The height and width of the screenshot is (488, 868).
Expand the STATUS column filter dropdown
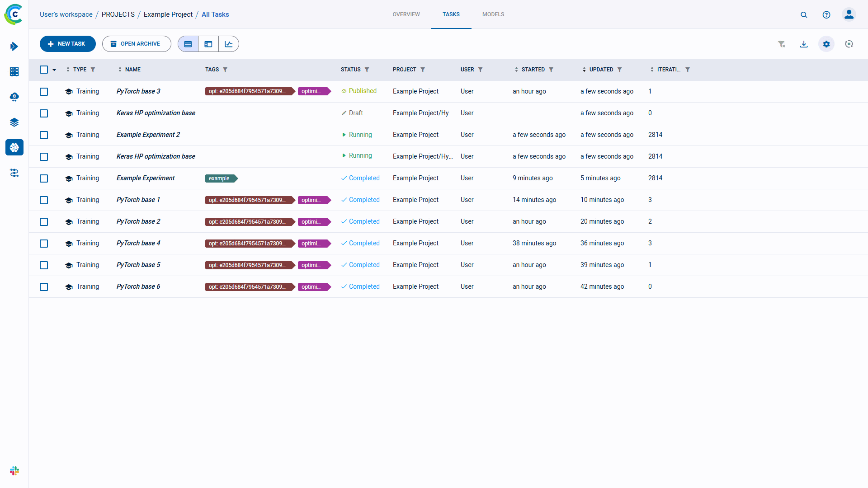click(368, 70)
